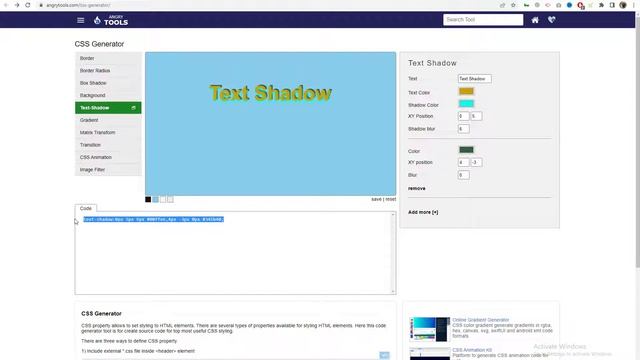Open the dark green Color swatch
The width and height of the screenshot is (640, 360).
(x=466, y=150)
